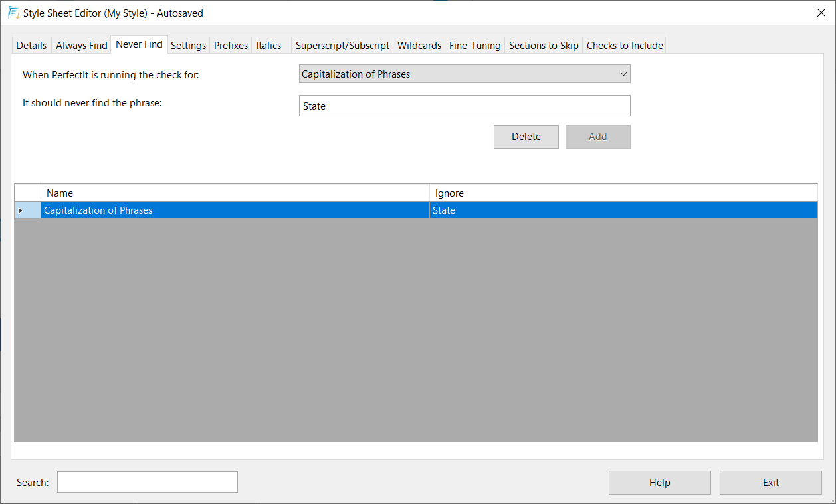
Task: Open the Wildcards tab
Action: [419, 46]
